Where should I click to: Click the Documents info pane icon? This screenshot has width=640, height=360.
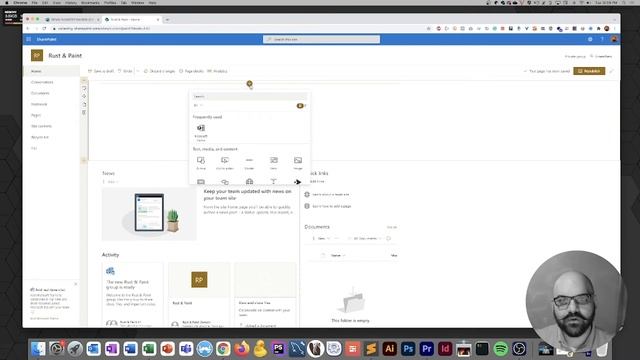389,238
